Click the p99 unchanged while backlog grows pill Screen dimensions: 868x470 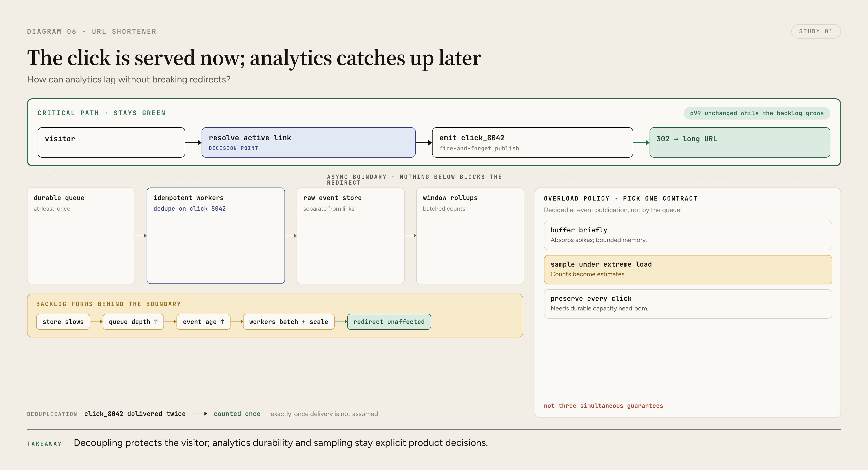(x=756, y=113)
